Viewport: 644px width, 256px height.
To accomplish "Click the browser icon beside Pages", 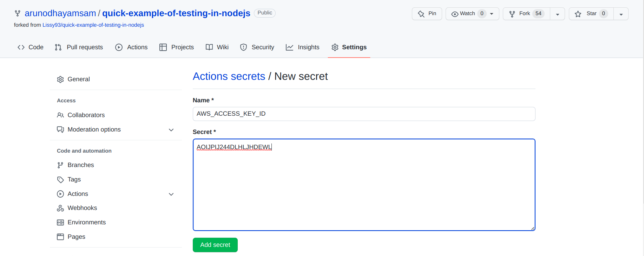I will 60,237.
